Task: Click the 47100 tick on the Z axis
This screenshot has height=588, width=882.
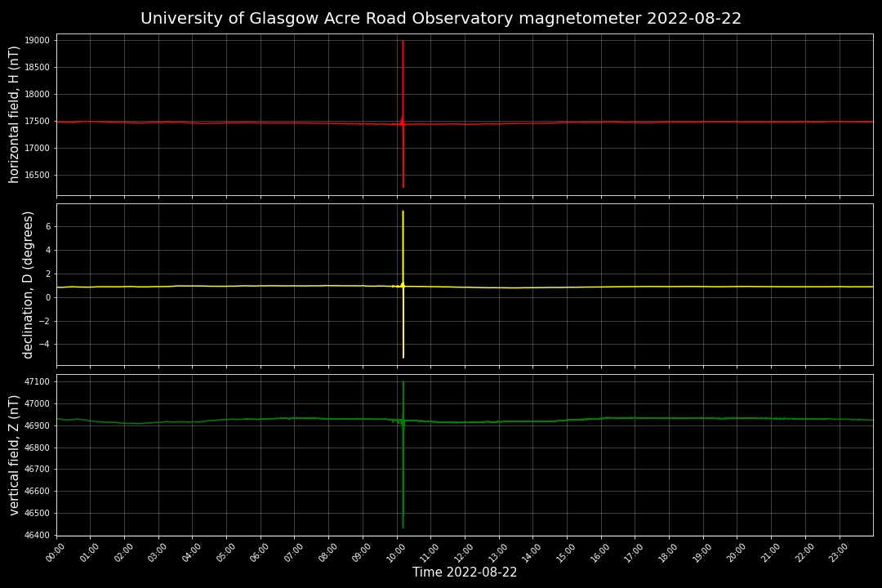Action: pyautogui.click(x=37, y=382)
